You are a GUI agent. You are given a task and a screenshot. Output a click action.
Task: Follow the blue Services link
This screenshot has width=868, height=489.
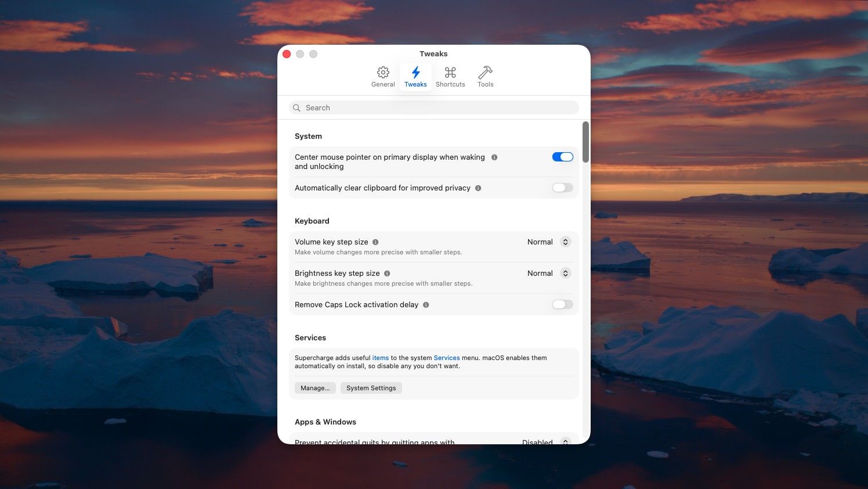click(446, 358)
